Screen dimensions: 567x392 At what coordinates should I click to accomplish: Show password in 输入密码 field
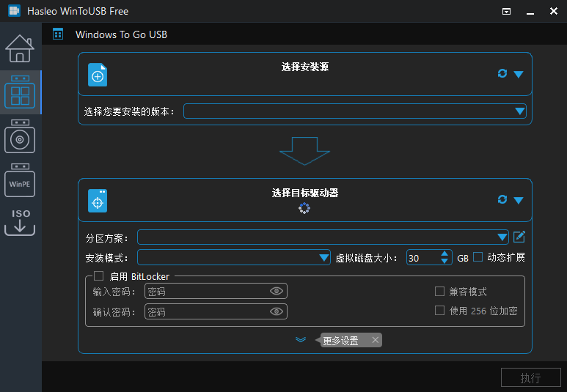point(277,292)
